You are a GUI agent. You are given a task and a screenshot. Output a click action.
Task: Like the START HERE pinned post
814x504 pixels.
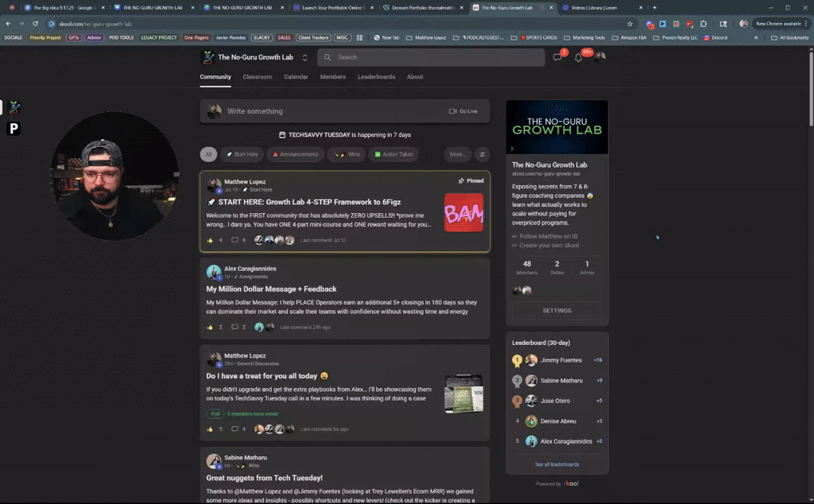point(210,240)
